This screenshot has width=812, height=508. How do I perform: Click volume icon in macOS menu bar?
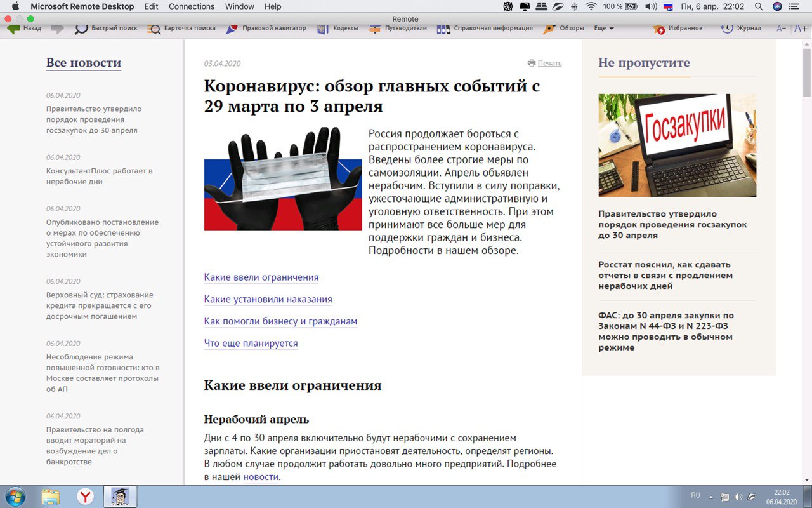point(650,6)
